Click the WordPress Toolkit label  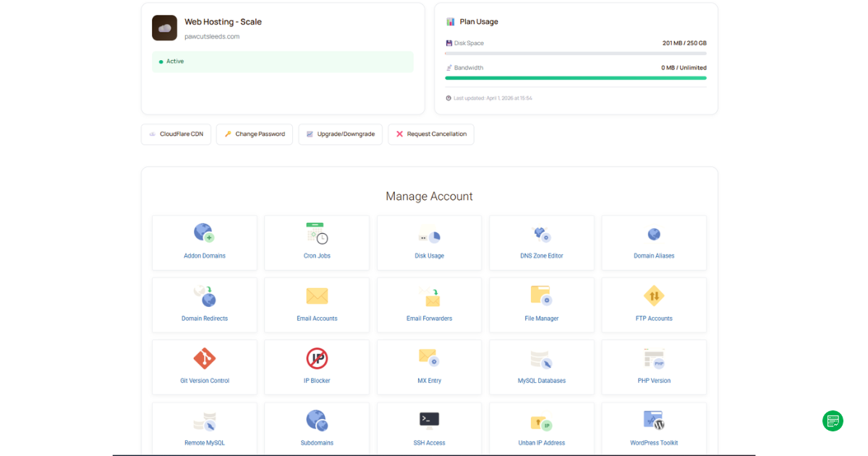pos(654,443)
